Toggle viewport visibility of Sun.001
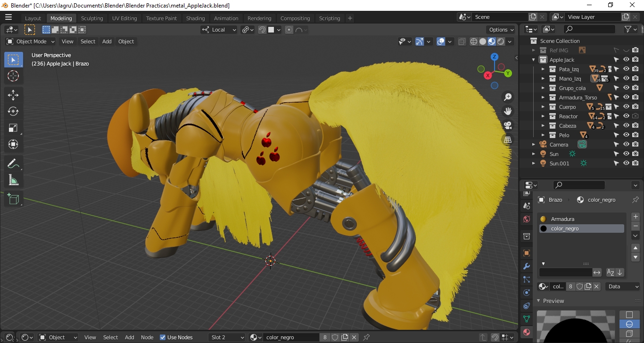 pos(626,163)
